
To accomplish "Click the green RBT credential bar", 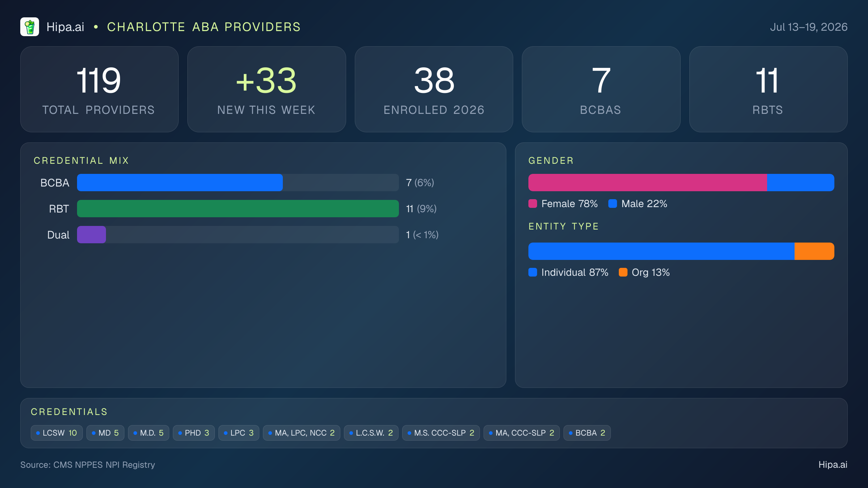I will coord(238,209).
